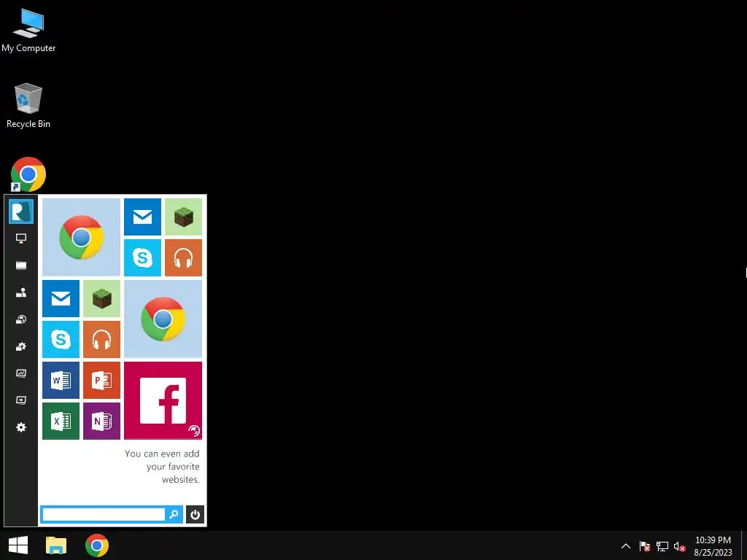
Task: Open the folder with gear icon
Action: click(x=21, y=346)
